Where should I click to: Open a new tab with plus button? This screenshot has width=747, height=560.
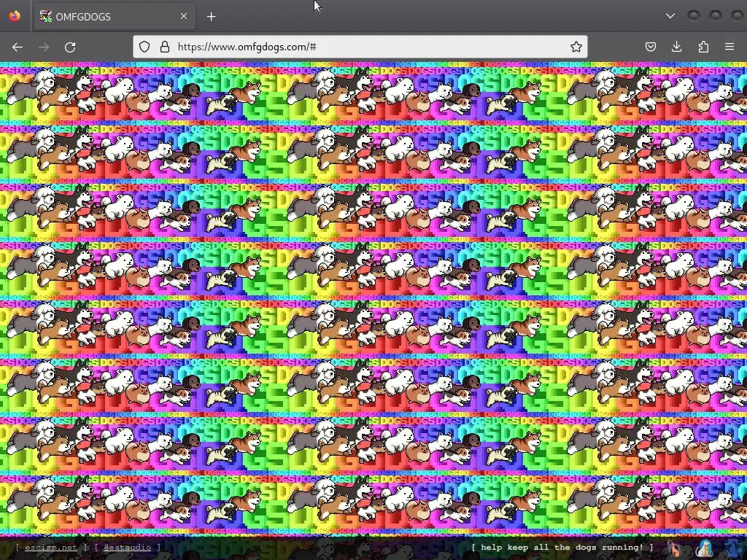(211, 17)
